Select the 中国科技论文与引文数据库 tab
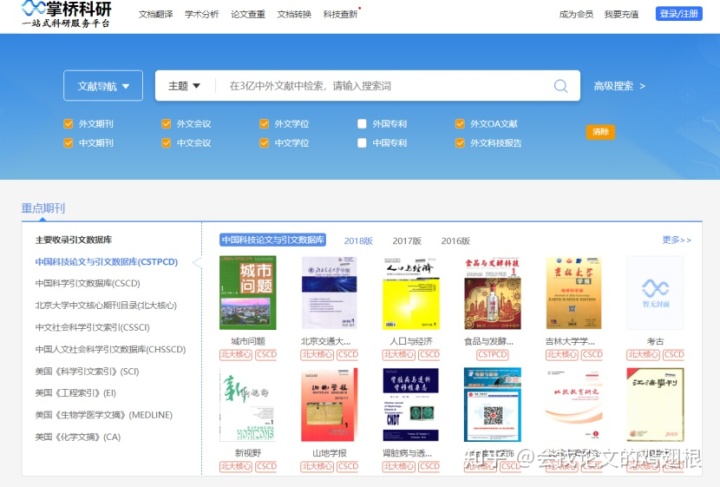This screenshot has height=487, width=720. click(x=273, y=240)
